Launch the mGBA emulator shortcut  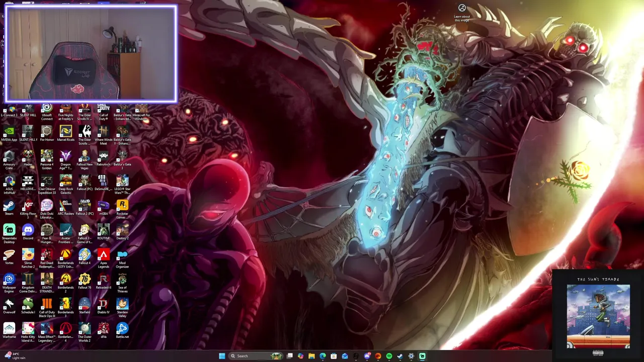(x=103, y=208)
